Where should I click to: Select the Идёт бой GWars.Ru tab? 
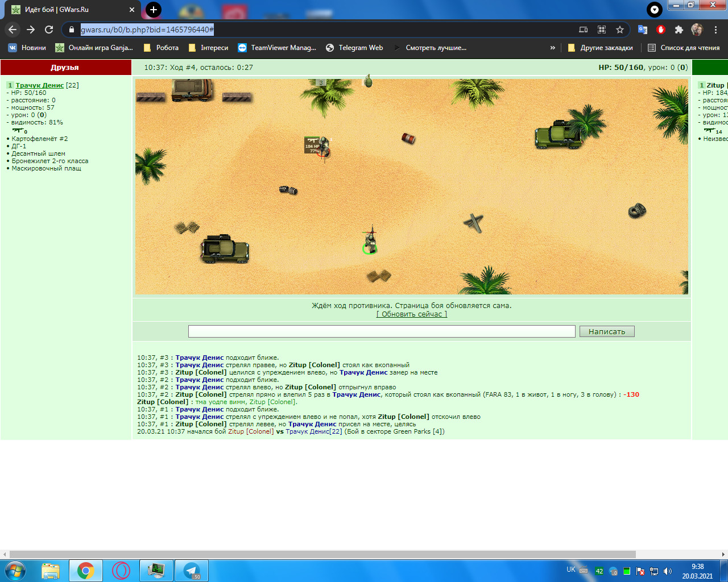71,10
